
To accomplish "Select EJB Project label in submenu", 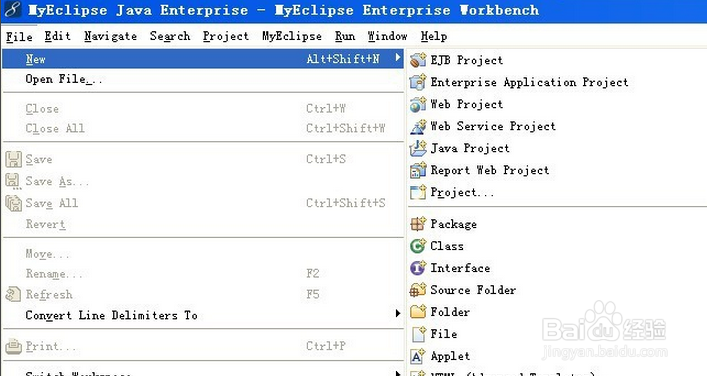I will (466, 60).
